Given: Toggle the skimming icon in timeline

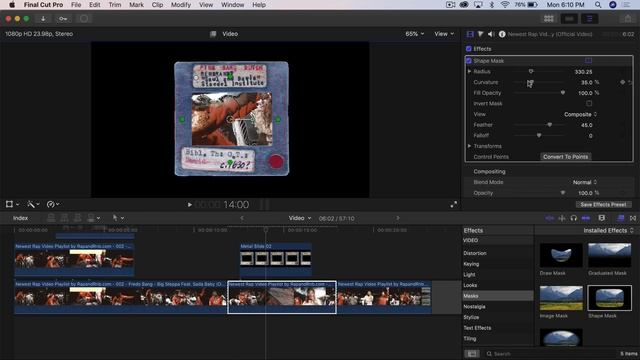Looking at the screenshot, I should 549,218.
